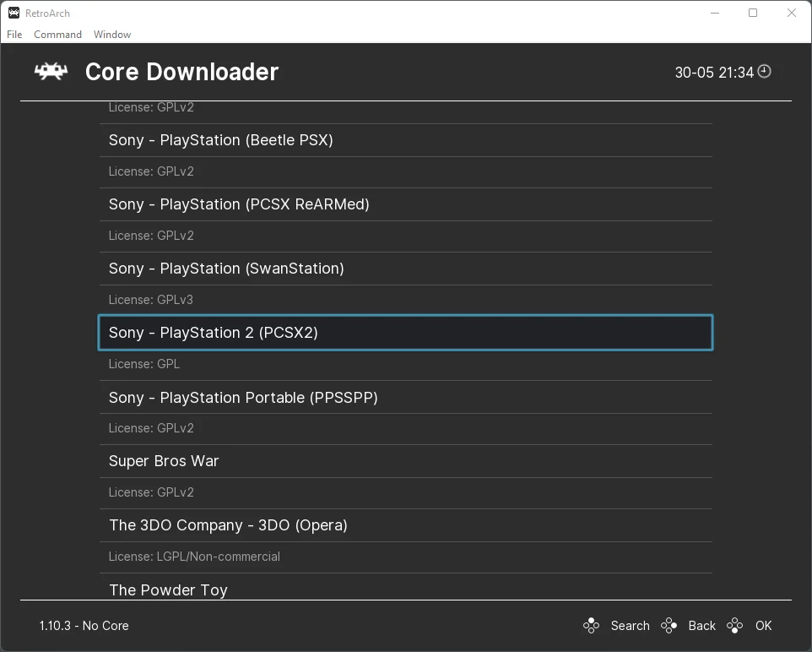812x652 pixels.
Task: Select the Super Bros War core
Action: [x=406, y=461]
